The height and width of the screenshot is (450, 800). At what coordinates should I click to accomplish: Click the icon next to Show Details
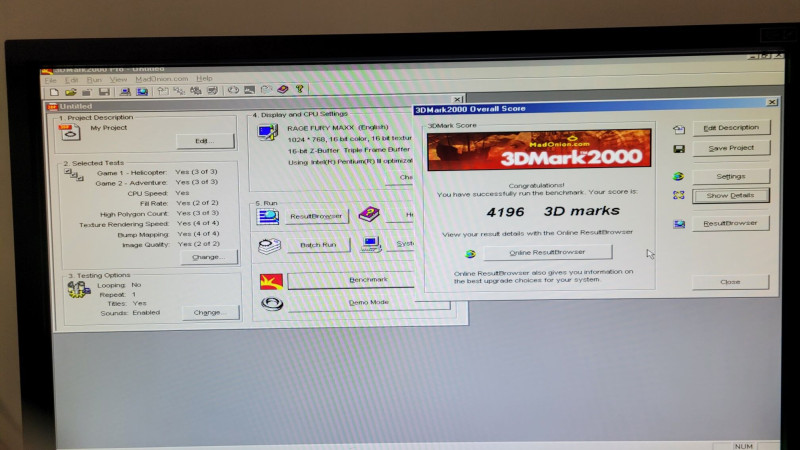(679, 195)
